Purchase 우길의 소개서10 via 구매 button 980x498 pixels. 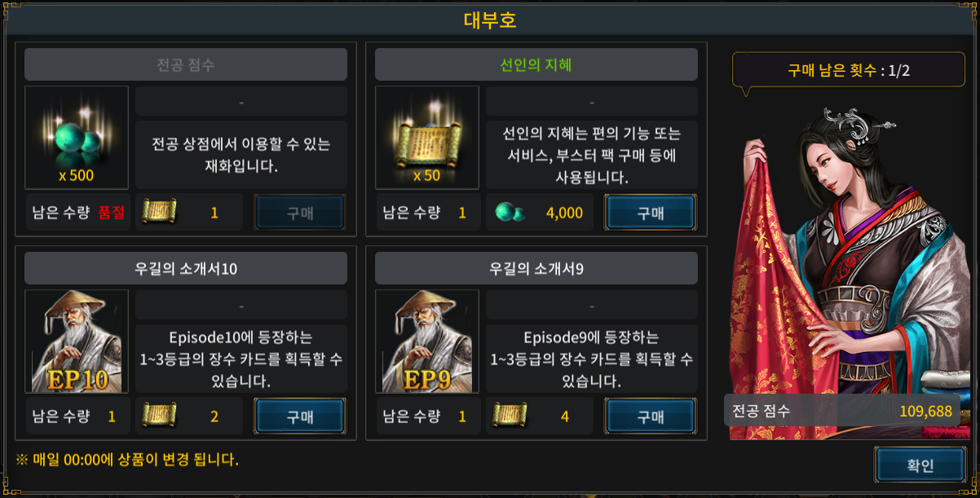pos(300,416)
